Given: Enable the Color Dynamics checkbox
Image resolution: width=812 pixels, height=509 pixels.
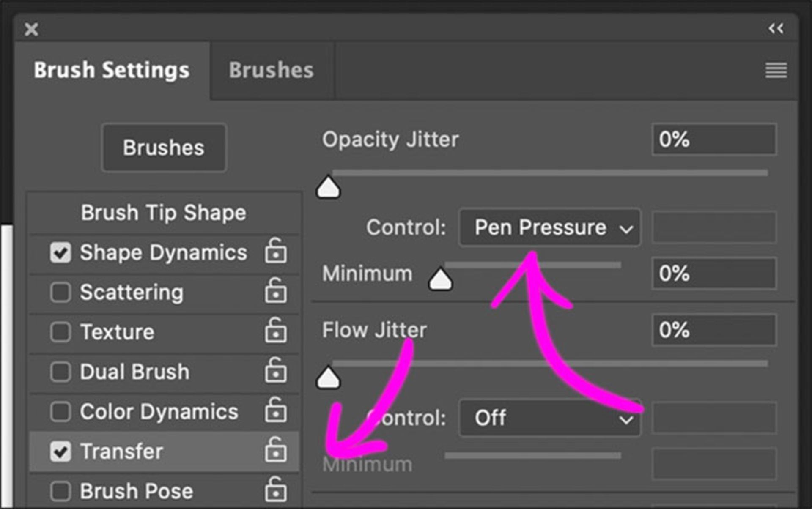Looking at the screenshot, I should click(60, 411).
